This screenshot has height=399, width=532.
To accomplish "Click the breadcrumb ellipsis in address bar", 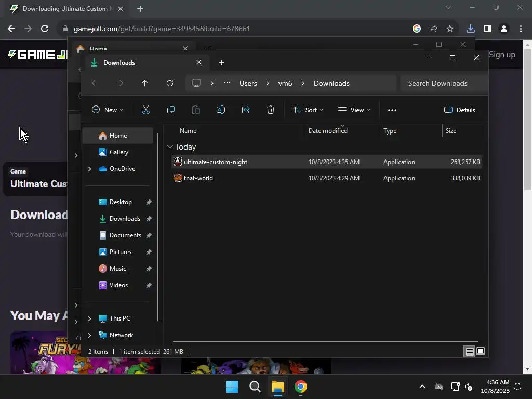I will click(227, 83).
